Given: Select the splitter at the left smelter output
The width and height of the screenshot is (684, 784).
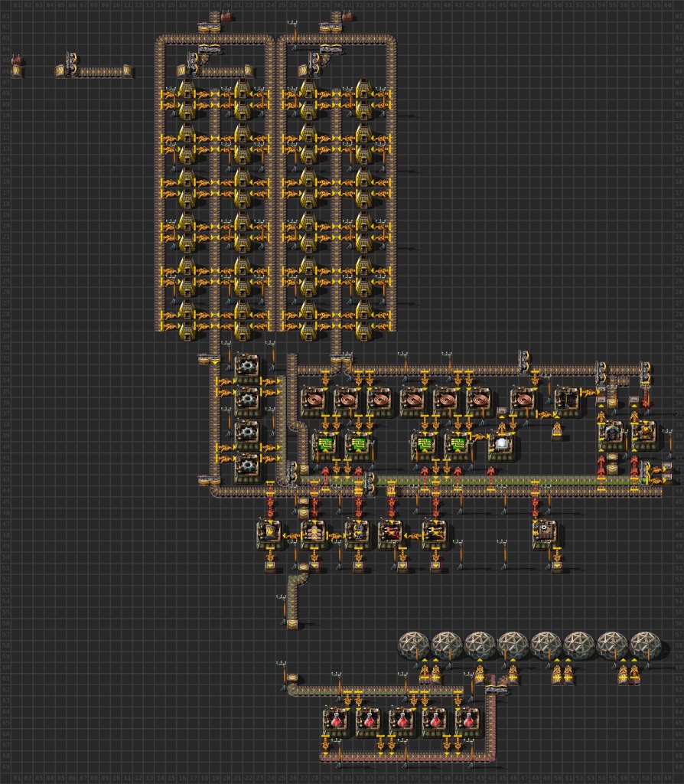Looking at the screenshot, I should (210, 358).
